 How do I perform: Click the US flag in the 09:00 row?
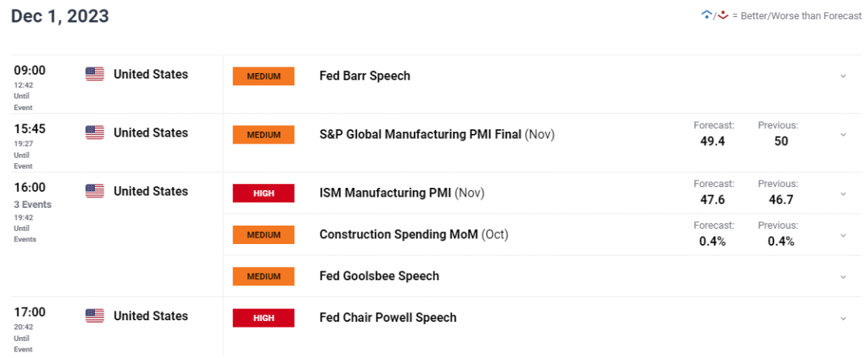click(x=95, y=75)
